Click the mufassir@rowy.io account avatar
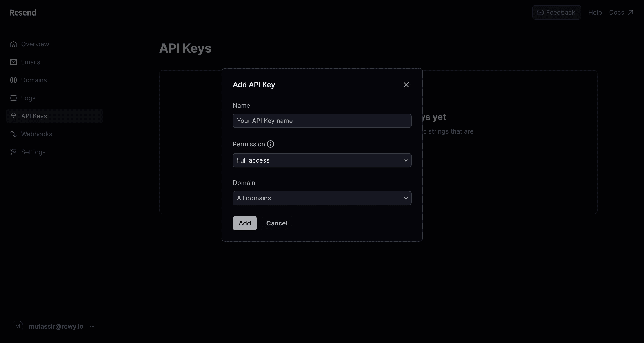Image resolution: width=644 pixels, height=343 pixels. point(18,326)
